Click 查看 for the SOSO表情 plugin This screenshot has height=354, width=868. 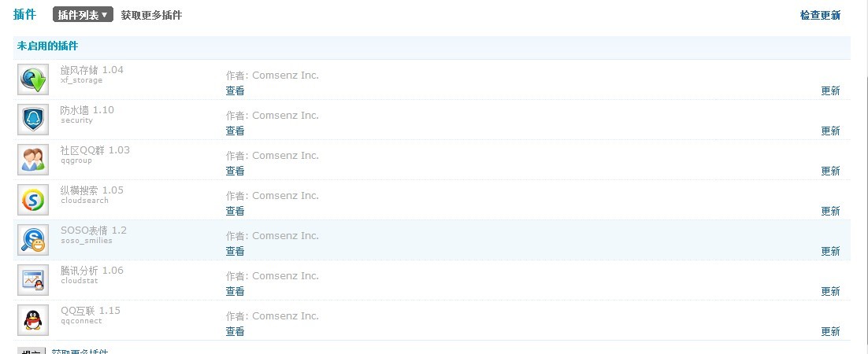235,251
